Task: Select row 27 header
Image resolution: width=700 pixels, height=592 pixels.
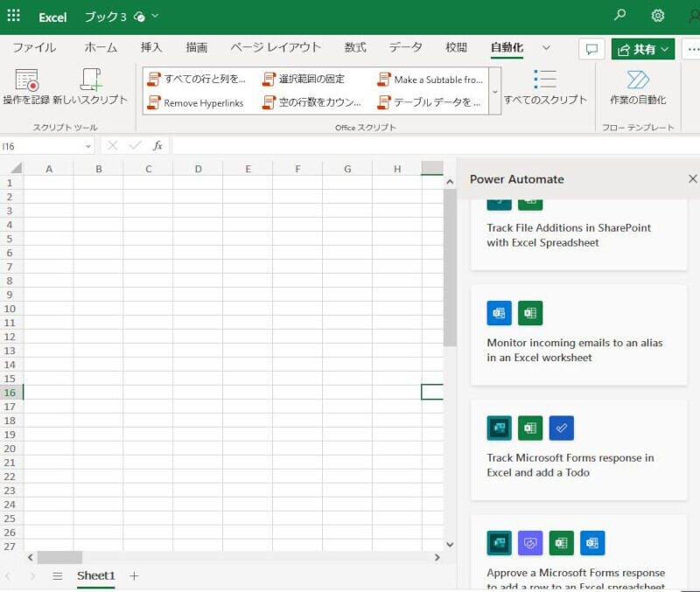Action: (10, 547)
